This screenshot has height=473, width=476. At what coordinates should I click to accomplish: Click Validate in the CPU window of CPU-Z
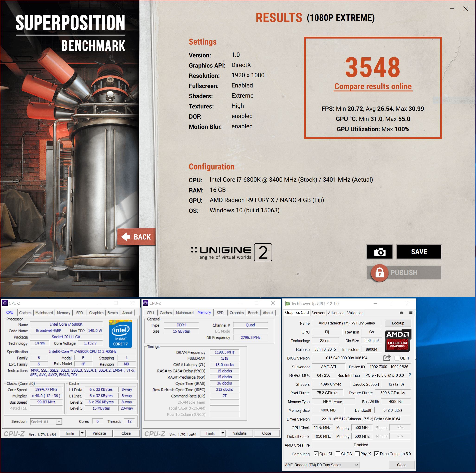pos(99,433)
